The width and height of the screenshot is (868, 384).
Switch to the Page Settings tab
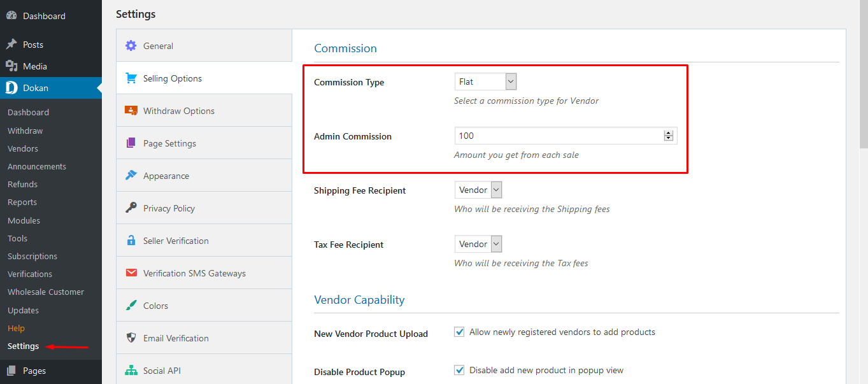point(169,143)
